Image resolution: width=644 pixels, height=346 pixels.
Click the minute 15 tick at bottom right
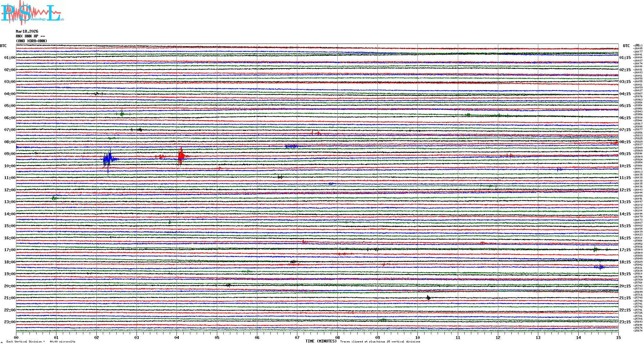(618, 337)
